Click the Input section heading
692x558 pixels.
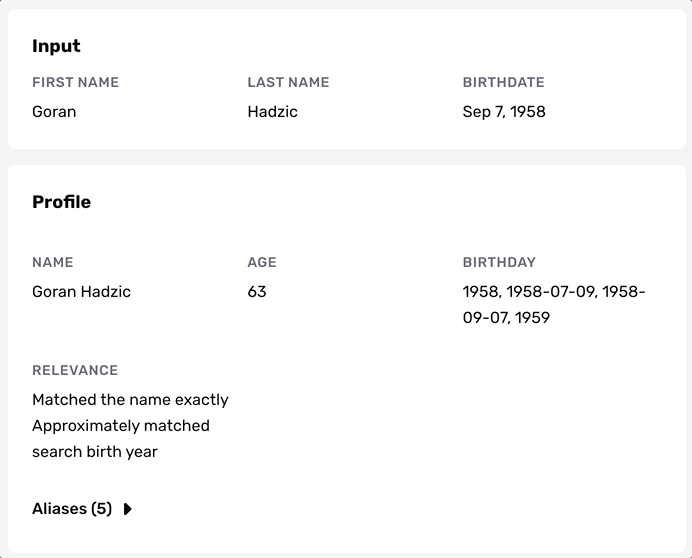[56, 46]
